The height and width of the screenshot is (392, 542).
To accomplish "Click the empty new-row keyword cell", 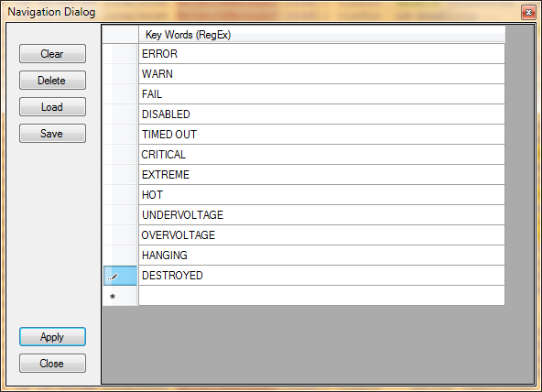I will point(321,296).
